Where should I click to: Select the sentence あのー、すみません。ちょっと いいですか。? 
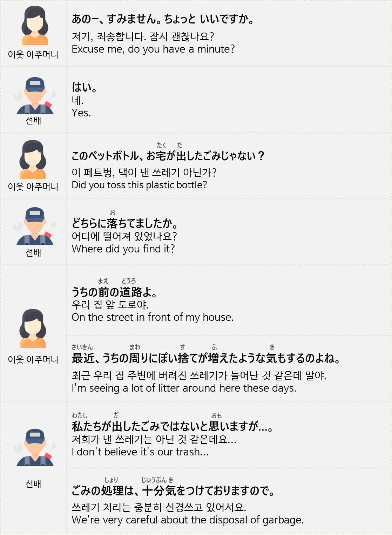(163, 19)
